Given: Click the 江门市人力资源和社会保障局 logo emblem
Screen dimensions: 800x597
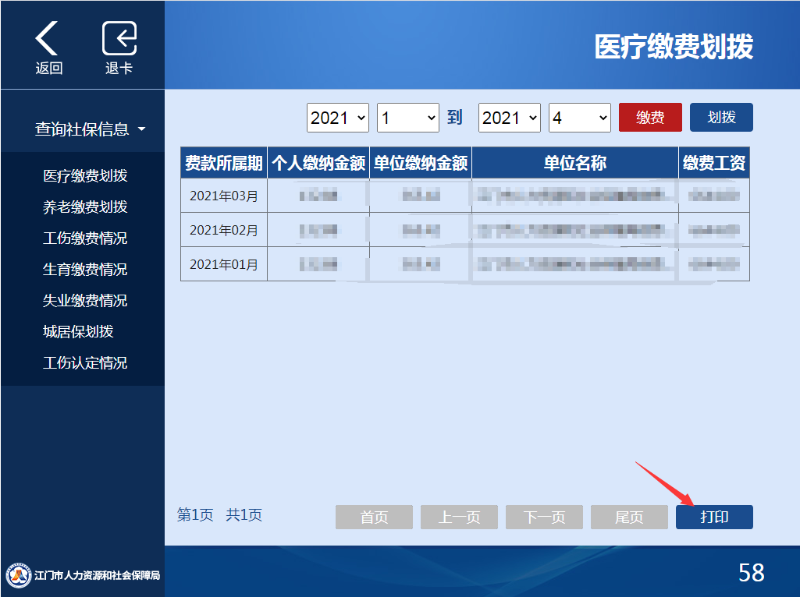Looking at the screenshot, I should [x=18, y=575].
